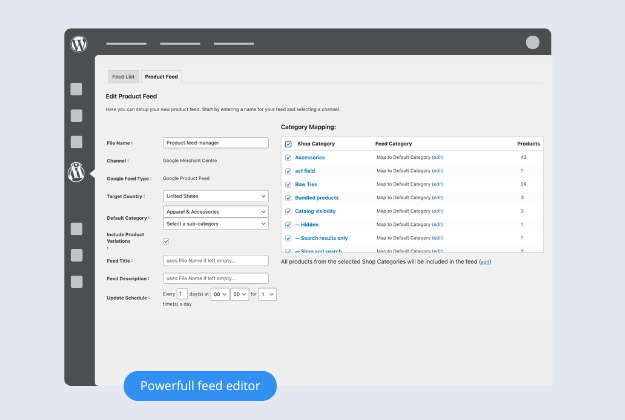Screen dimensions: 625x420
Task: Select the third sidebar menu square icon
Action: pyautogui.click(x=77, y=141)
